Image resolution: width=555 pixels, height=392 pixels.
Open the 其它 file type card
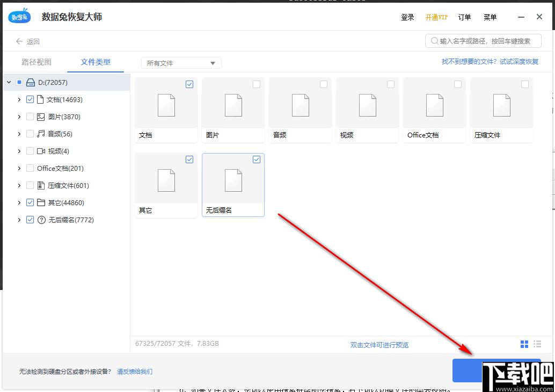click(x=166, y=185)
